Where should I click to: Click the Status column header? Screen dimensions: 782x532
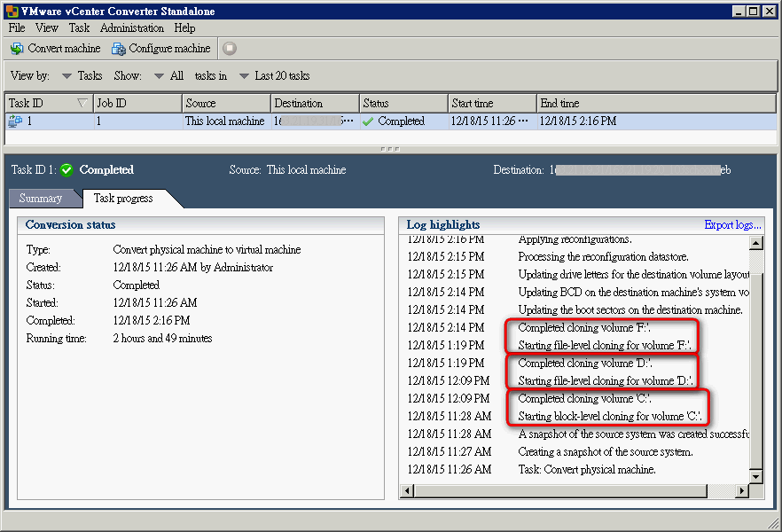click(x=403, y=103)
